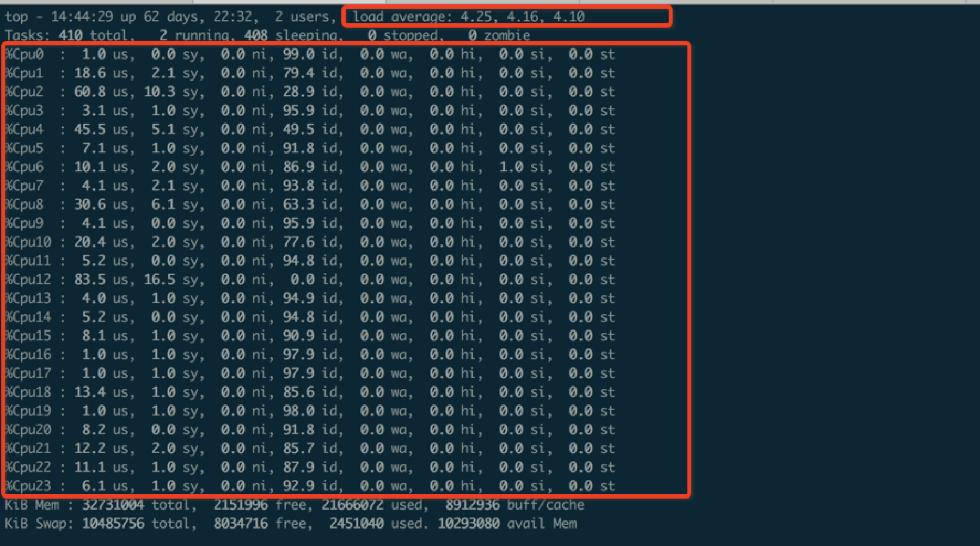Viewport: 980px width, 546px height.
Task: Click the %Cpu13 row label
Action: tap(28, 298)
